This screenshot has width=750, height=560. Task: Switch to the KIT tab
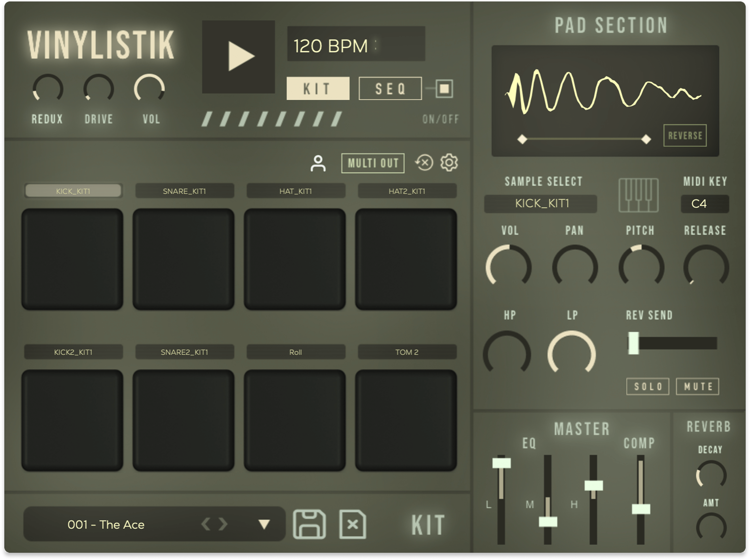pyautogui.click(x=318, y=89)
